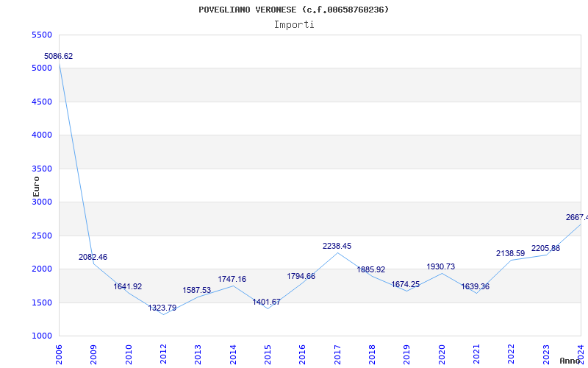Select the Anno x-axis title
Image resolution: width=588 pixels, height=368 pixels.
click(570, 361)
